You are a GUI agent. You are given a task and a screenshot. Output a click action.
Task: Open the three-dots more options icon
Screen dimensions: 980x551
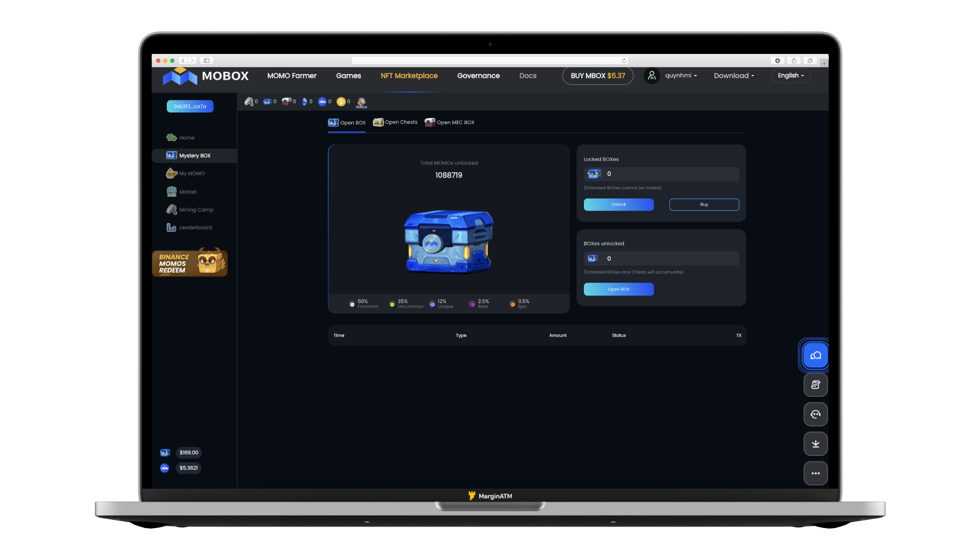tap(815, 473)
